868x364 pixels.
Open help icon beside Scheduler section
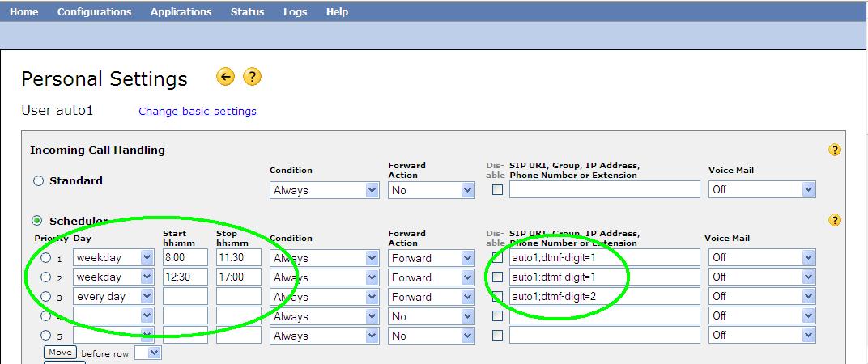tap(835, 220)
